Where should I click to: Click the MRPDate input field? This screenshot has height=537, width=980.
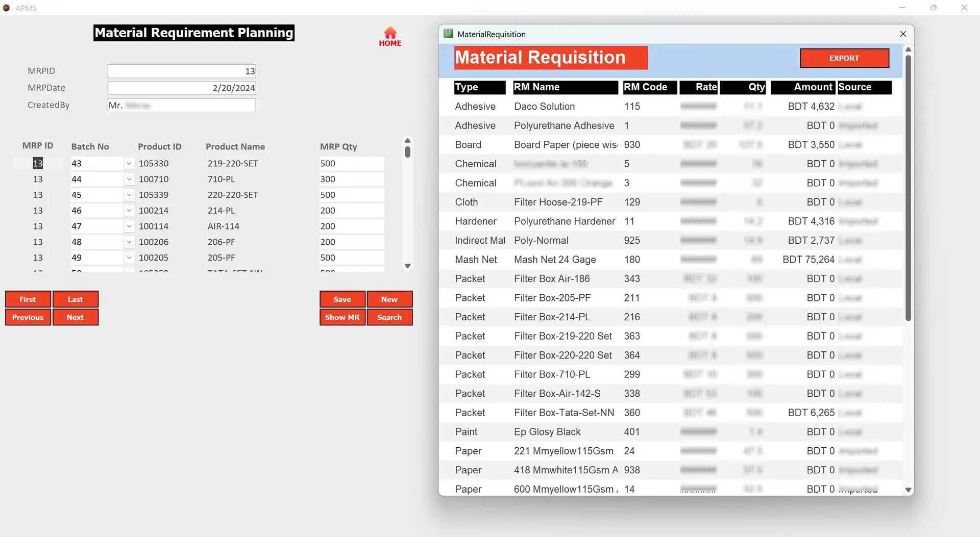(181, 88)
